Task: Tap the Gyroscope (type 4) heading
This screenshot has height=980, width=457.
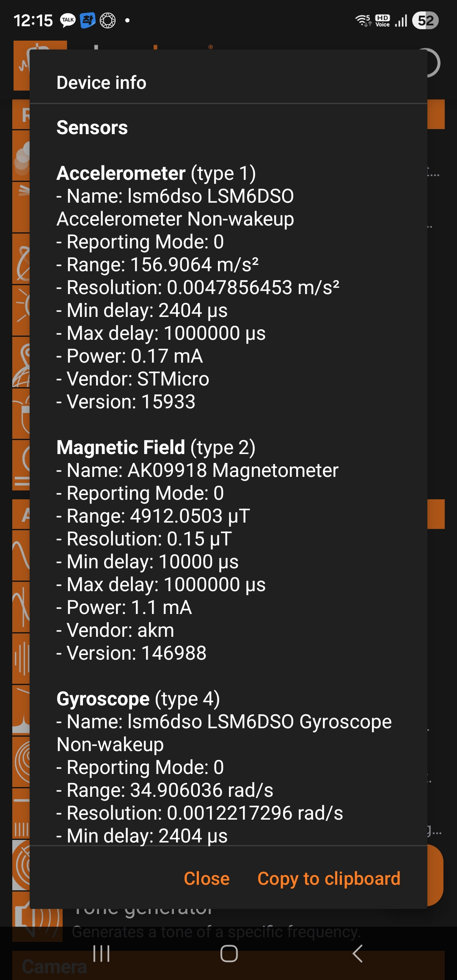Action: point(138,699)
